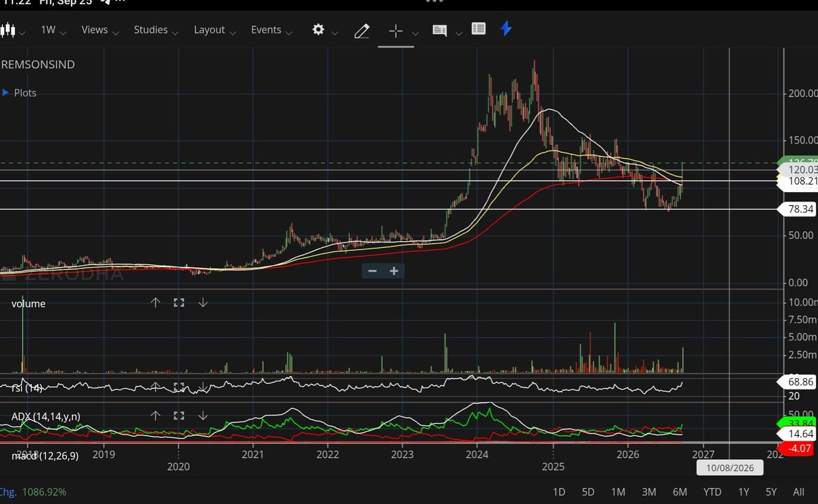Select the 6M time range
Screen dimensions: 818x504
tap(680, 492)
